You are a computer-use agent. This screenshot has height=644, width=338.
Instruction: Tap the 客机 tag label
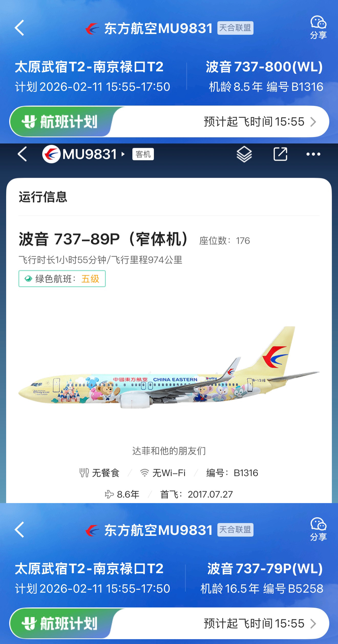[143, 154]
